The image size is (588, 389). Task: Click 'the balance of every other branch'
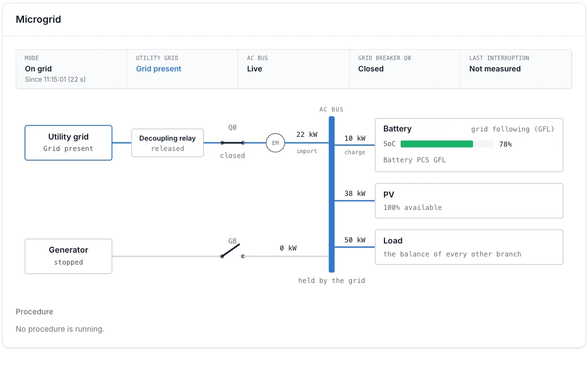(452, 254)
